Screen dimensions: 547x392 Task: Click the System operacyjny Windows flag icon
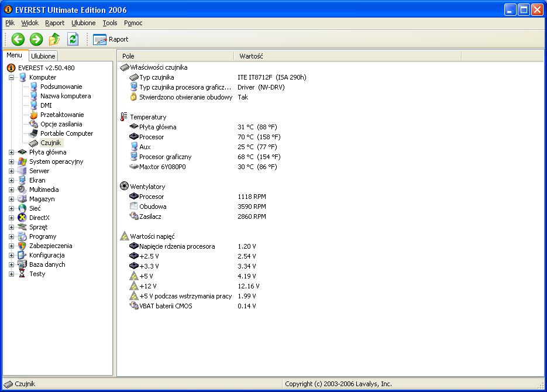(x=22, y=161)
